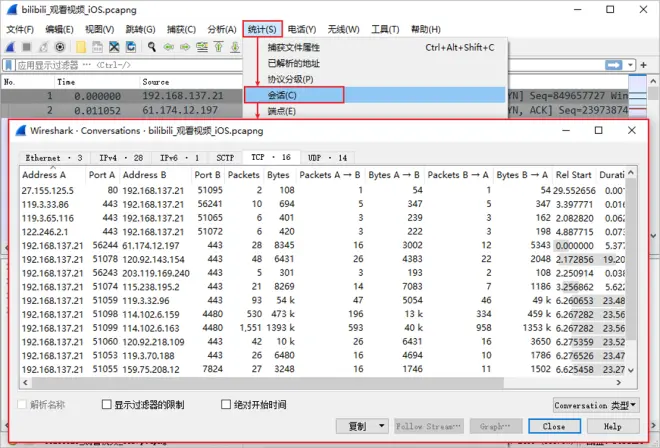This screenshot has width=660, height=448.
Task: Select 协议分级(P) menu entry
Action: pos(375,80)
